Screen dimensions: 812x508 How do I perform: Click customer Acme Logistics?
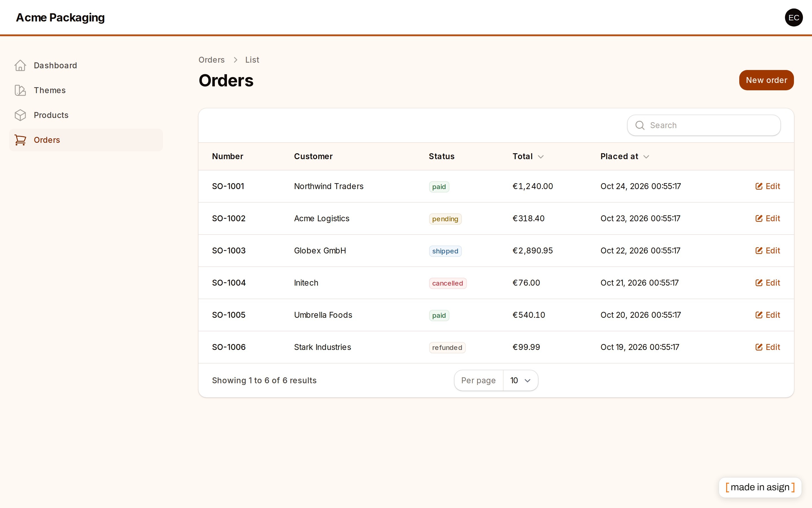point(321,218)
